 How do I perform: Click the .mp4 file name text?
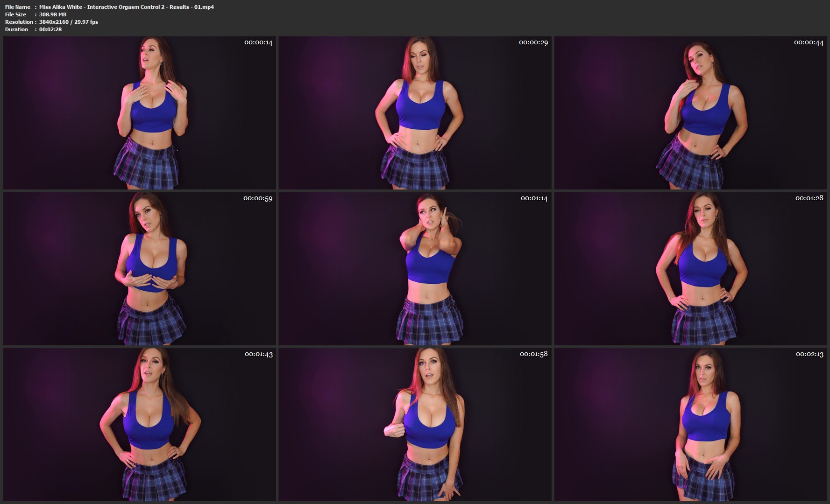point(126,7)
